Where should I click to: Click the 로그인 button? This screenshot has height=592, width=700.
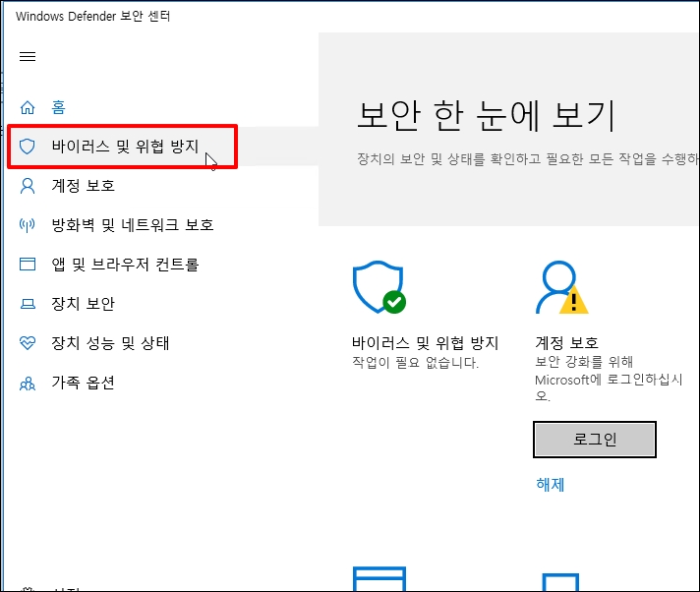[x=595, y=440]
